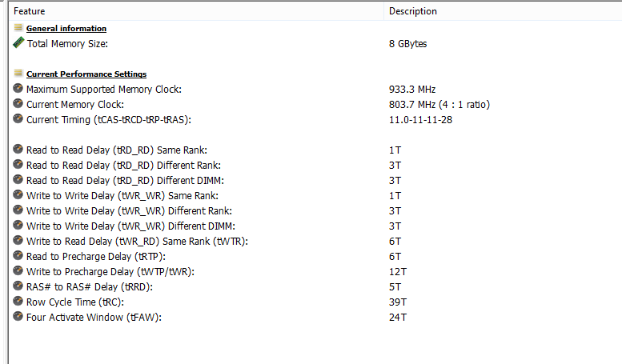Click the gauge icon beside Four Activate Window

[x=18, y=317]
